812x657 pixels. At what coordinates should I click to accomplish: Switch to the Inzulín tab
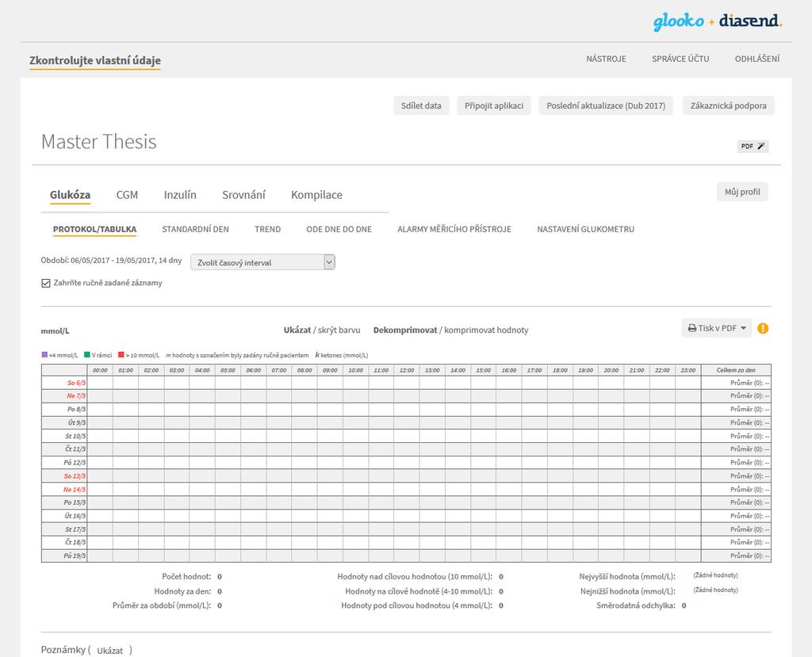[x=180, y=195]
